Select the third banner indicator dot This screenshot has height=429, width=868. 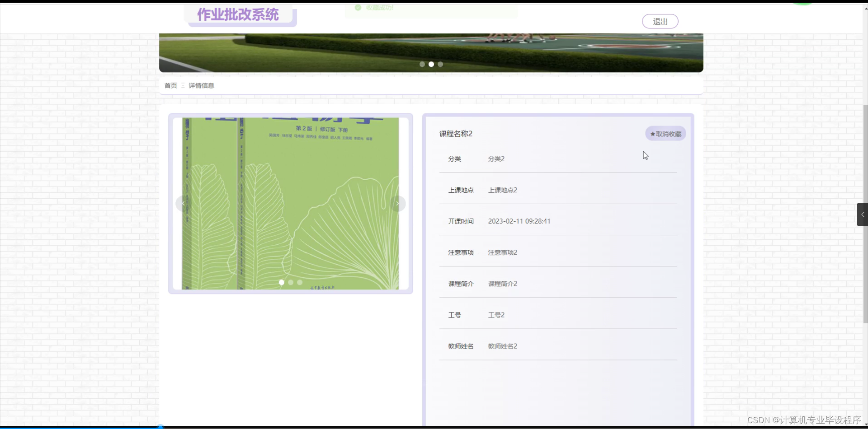440,64
